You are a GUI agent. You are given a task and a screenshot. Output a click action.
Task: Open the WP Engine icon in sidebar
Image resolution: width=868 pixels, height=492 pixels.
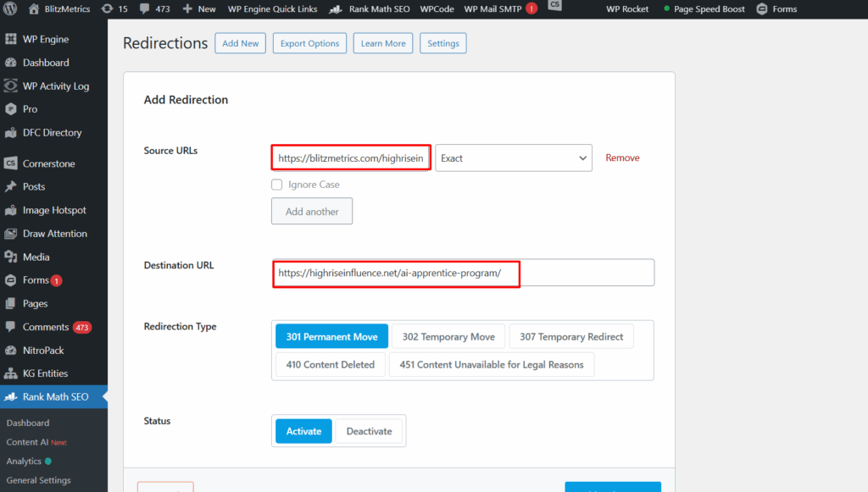[x=11, y=39]
